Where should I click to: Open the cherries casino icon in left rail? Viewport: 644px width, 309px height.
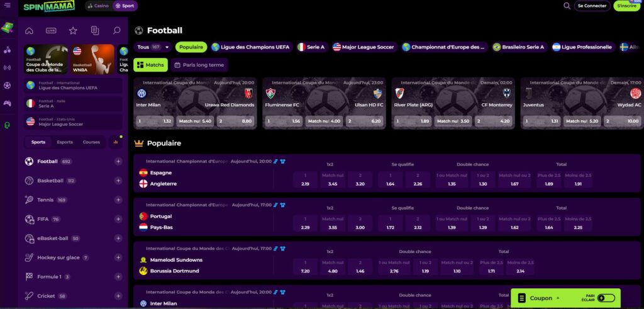coord(8,50)
